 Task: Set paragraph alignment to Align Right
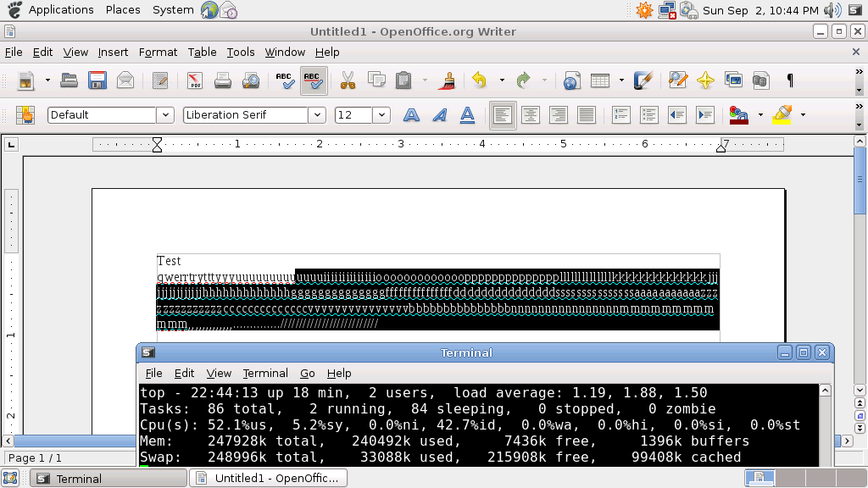558,115
